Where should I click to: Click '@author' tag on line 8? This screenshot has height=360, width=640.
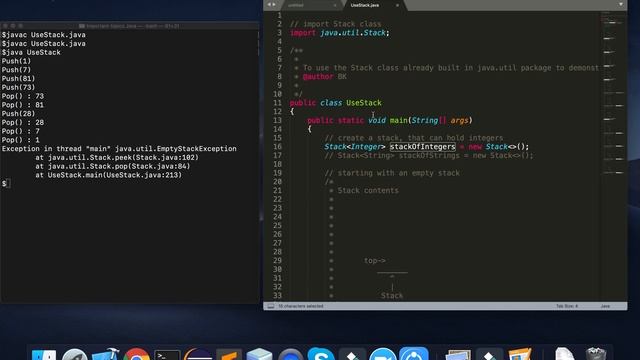[x=318, y=77]
